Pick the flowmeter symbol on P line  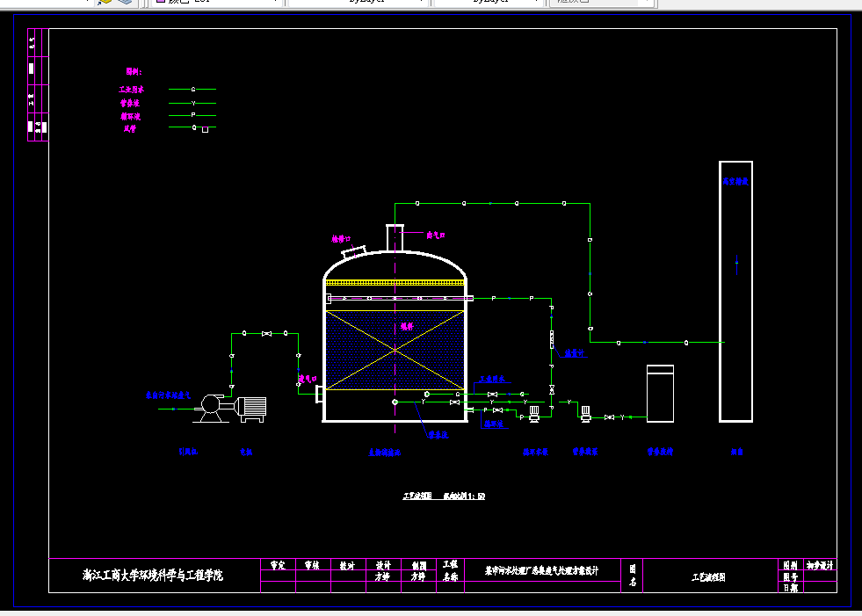tap(552, 339)
